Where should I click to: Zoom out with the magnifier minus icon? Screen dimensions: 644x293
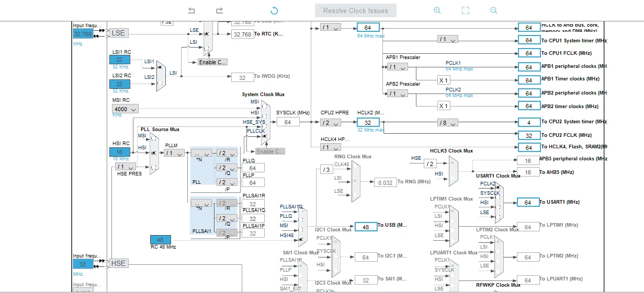(x=494, y=10)
